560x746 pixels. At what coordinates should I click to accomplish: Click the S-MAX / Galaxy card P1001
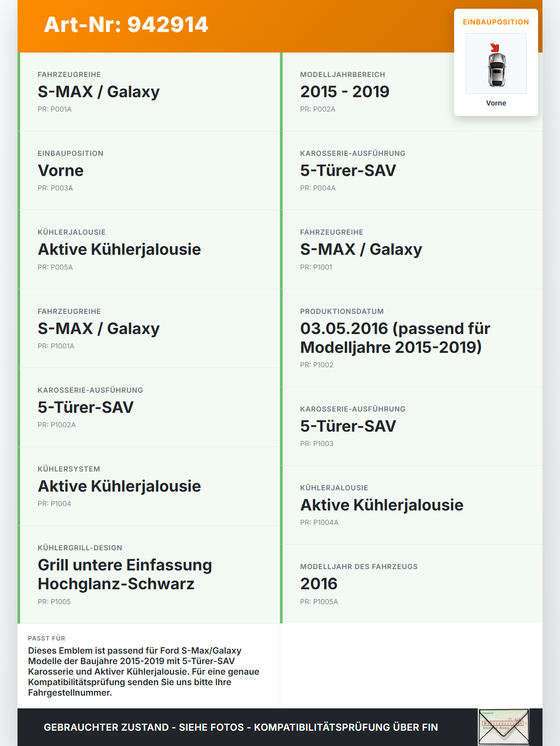click(411, 250)
